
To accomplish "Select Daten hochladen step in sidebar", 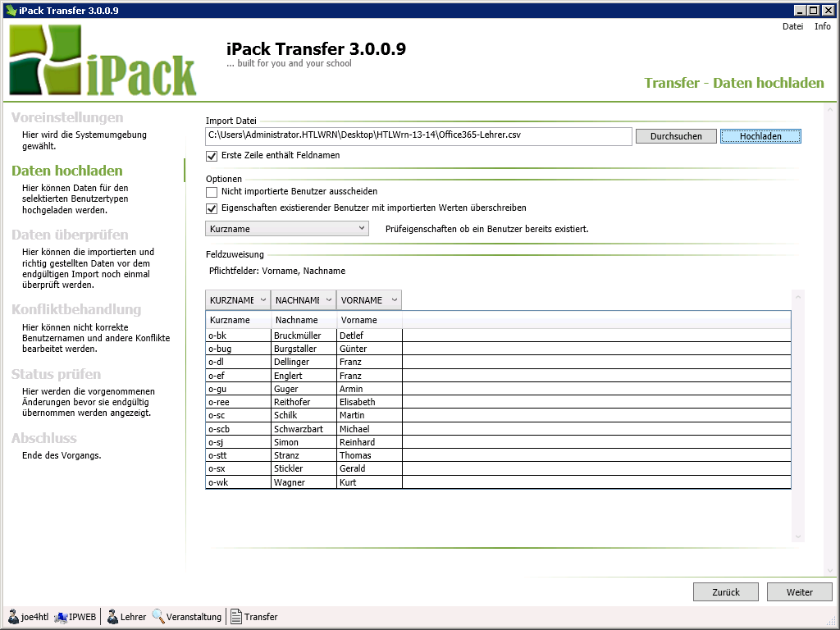I will (x=67, y=171).
